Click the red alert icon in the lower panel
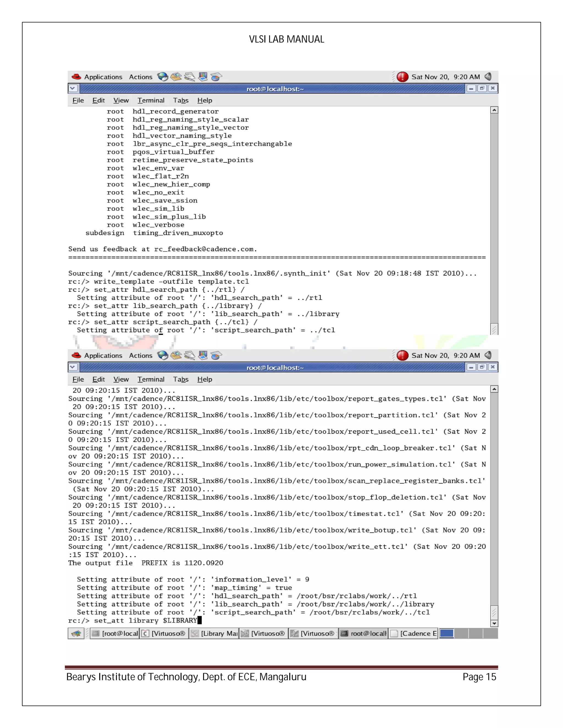 (402, 355)
